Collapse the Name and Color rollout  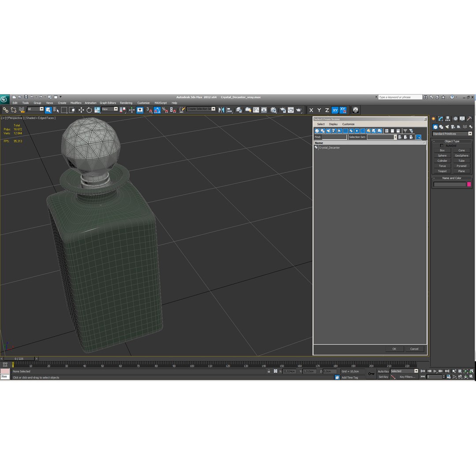452,178
